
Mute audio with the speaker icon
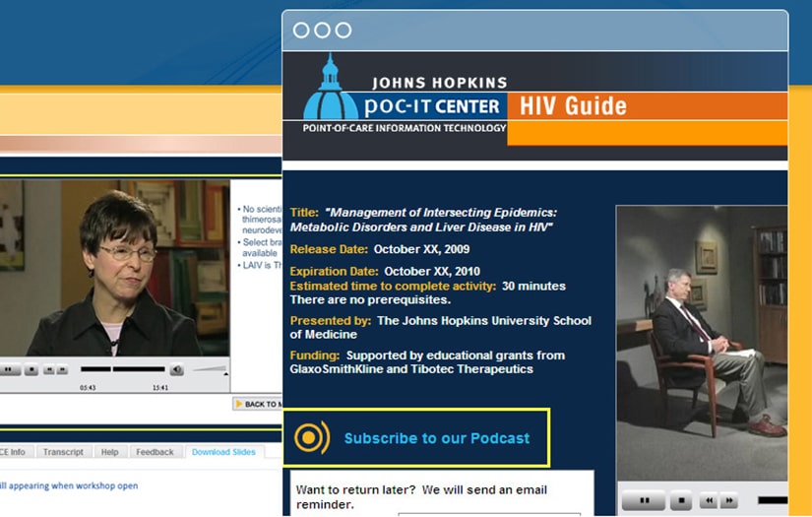coord(177,369)
